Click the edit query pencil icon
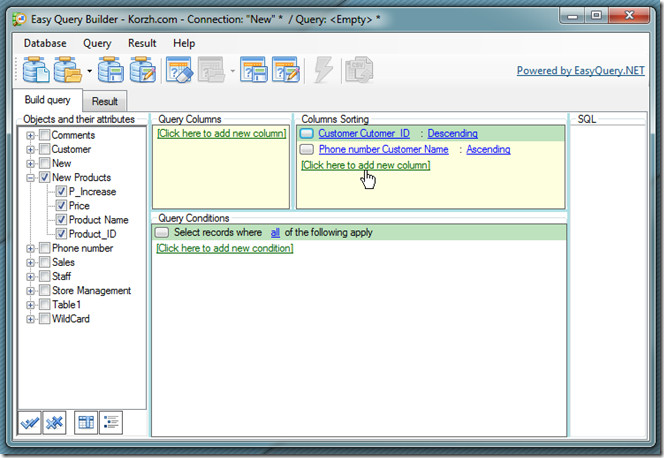664x458 pixels. tap(286, 69)
